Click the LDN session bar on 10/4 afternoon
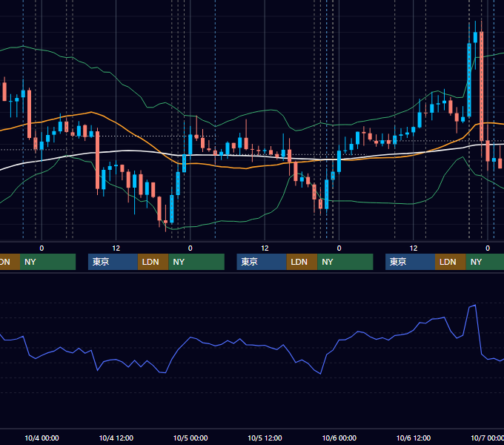Image resolution: width=504 pixels, height=445 pixels. click(x=153, y=262)
